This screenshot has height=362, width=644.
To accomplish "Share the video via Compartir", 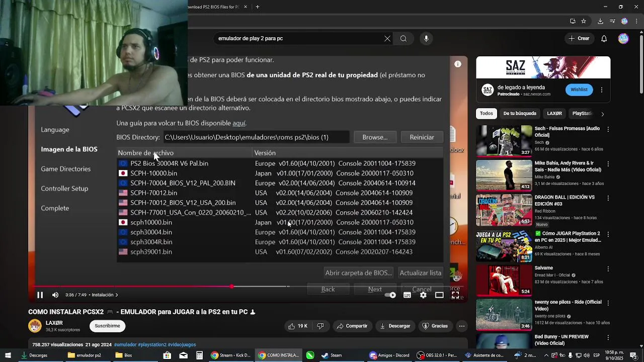I will pos(352,326).
